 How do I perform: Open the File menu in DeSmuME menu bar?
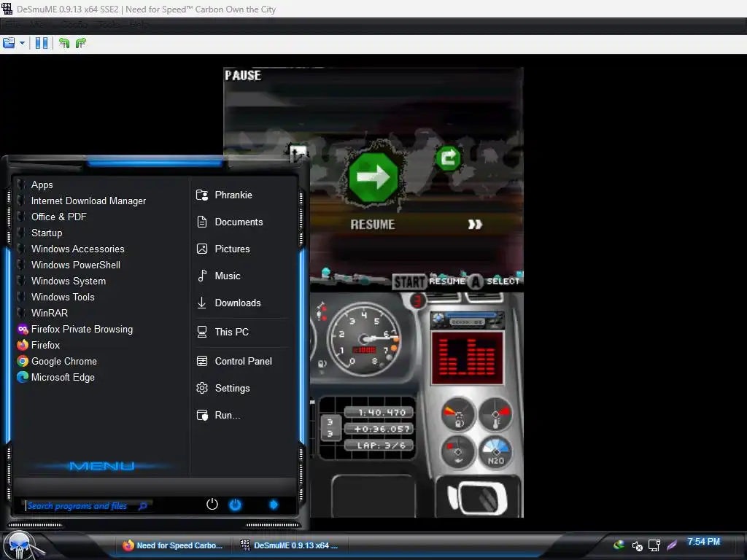(x=13, y=25)
